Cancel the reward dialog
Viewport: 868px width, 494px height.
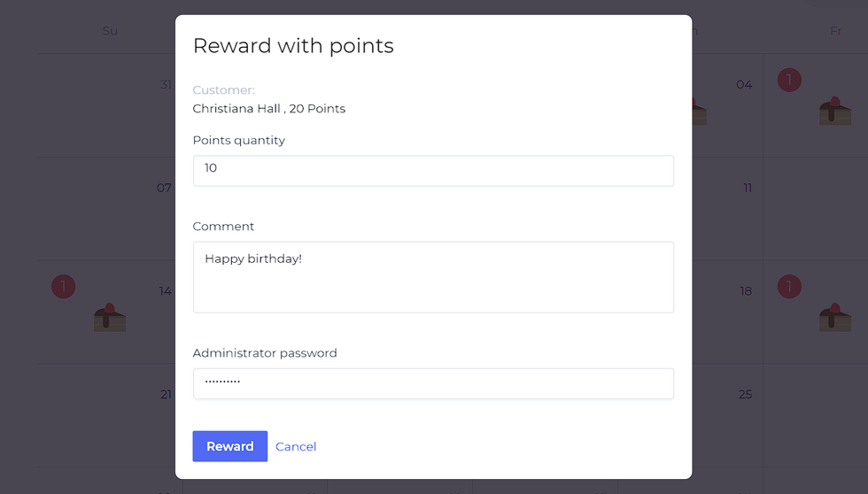click(296, 446)
